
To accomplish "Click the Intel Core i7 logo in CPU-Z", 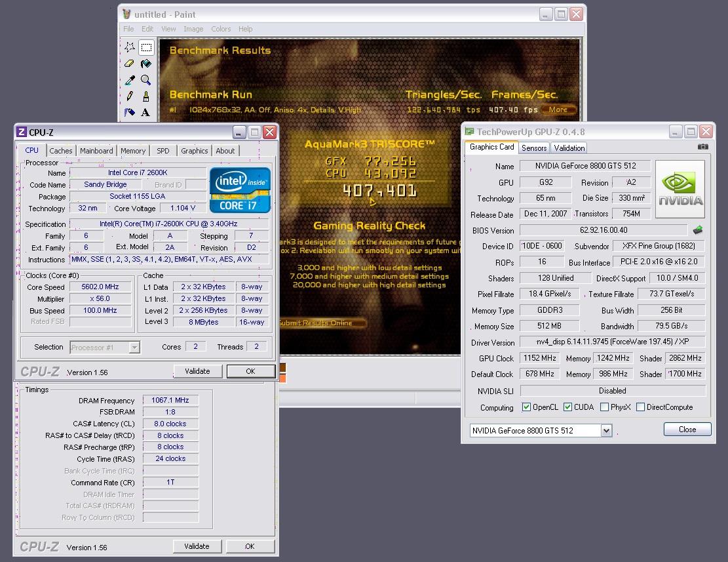I will pyautogui.click(x=240, y=190).
